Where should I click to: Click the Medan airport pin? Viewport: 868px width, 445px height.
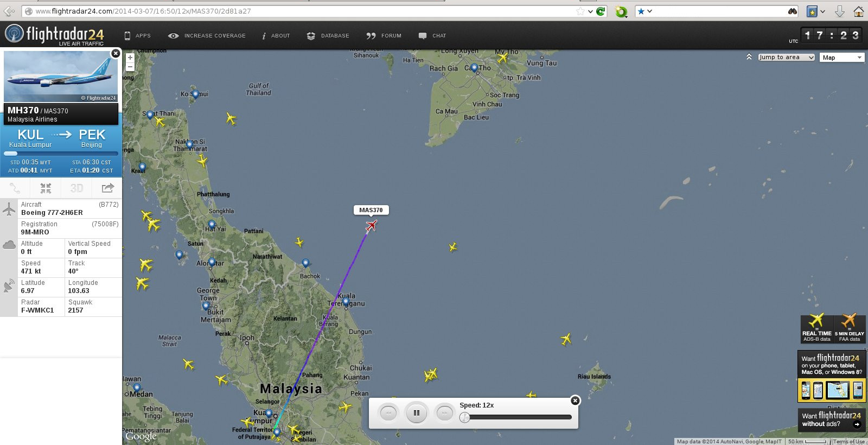(x=137, y=388)
